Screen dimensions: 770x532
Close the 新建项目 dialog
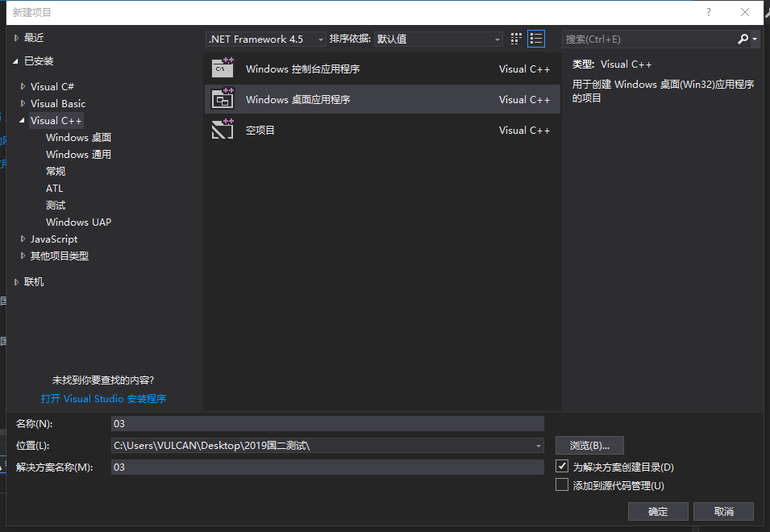click(744, 12)
